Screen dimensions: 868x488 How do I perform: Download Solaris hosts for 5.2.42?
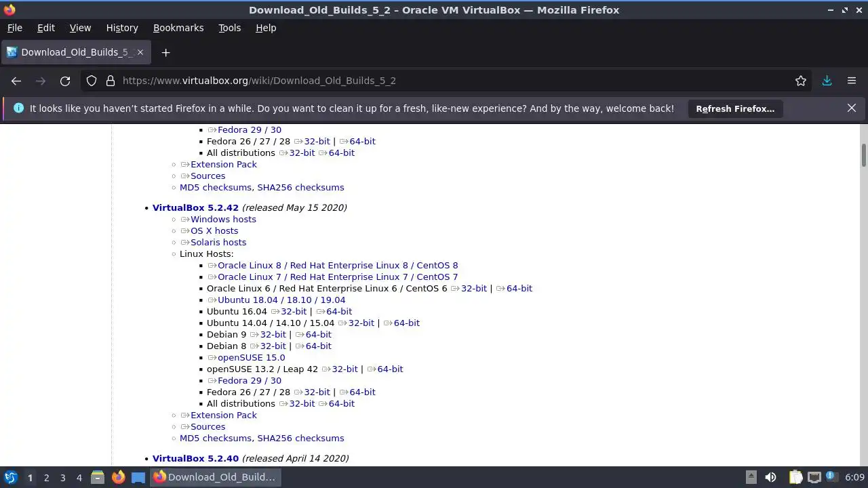click(214, 242)
